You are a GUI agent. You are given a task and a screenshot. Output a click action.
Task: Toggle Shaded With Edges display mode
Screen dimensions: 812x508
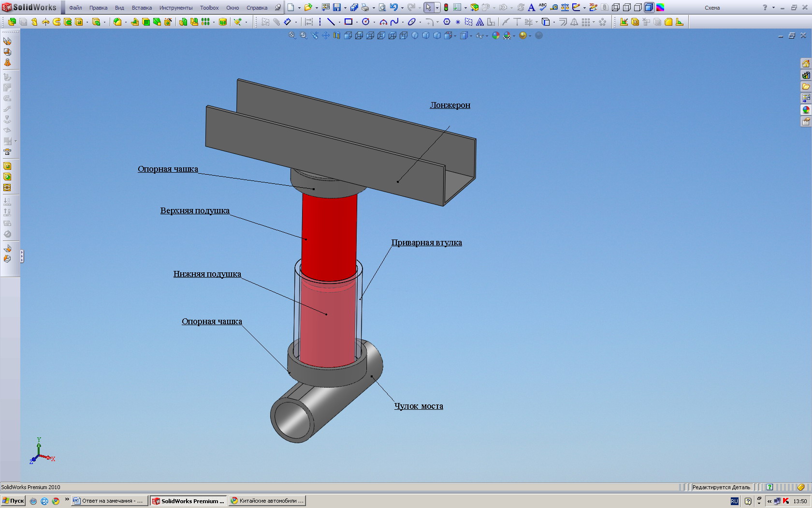[x=649, y=8]
